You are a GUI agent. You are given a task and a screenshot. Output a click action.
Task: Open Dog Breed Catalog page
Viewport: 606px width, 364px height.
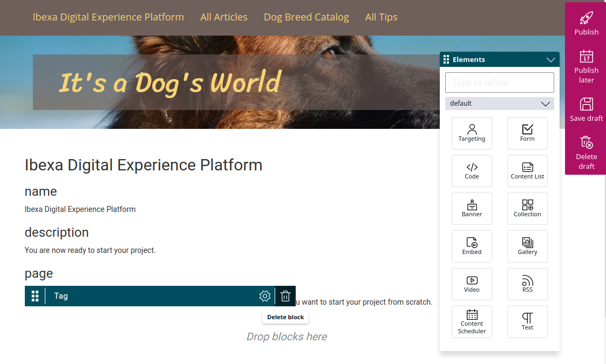point(306,17)
